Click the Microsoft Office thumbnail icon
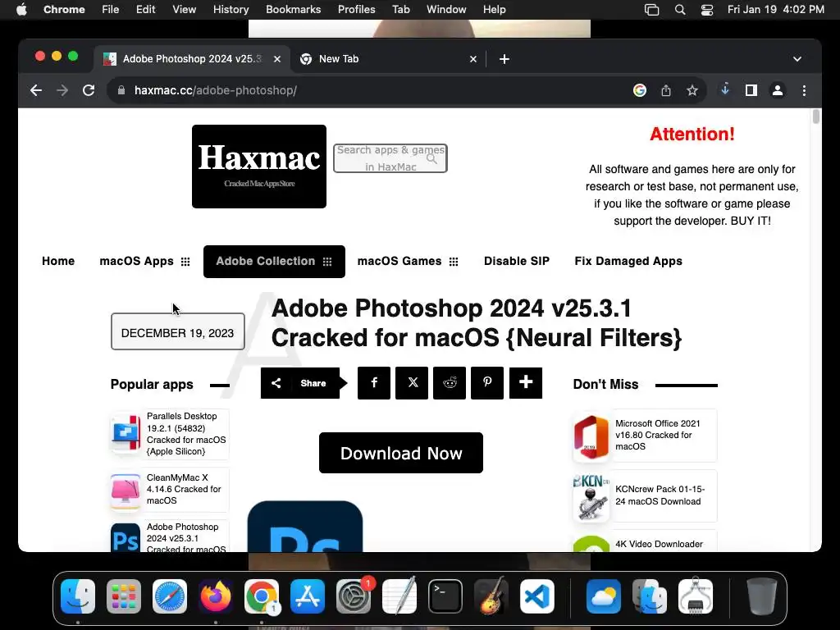Screen dimensions: 840x630 coord(591,438)
